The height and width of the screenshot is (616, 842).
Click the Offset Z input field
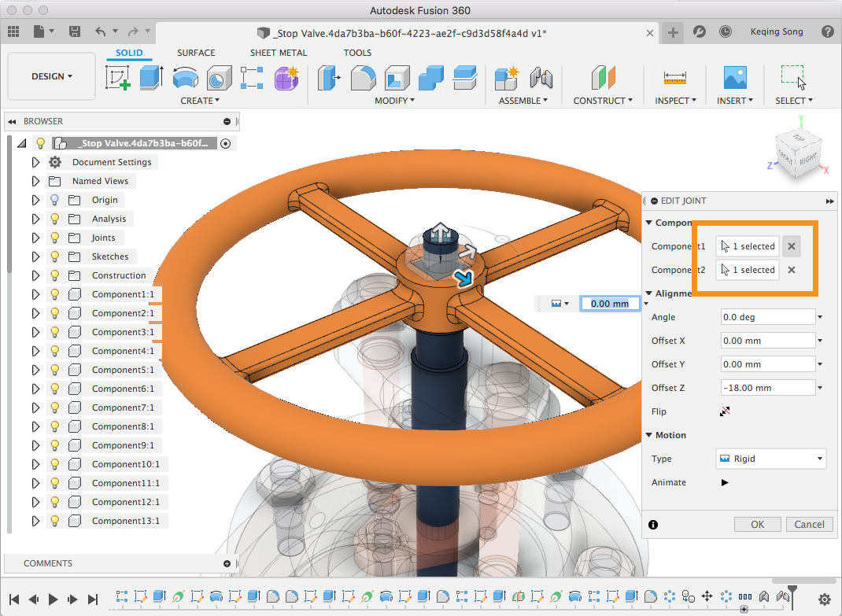[767, 388]
